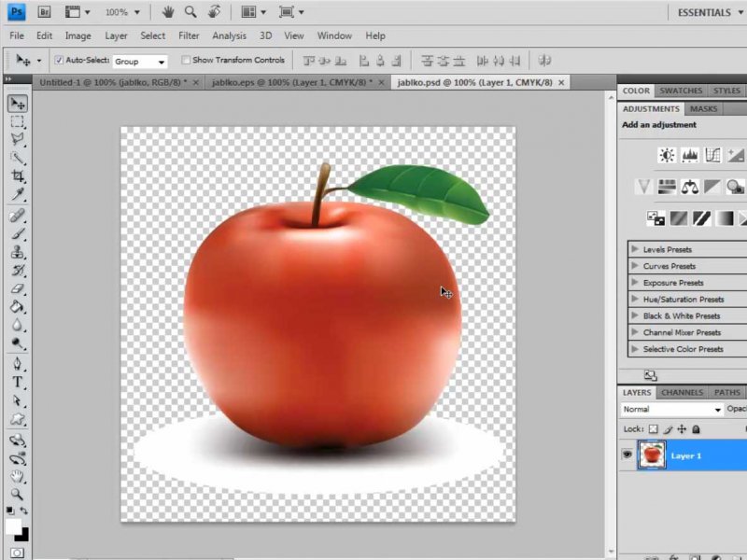
Task: Select the Crop tool
Action: pos(18,176)
